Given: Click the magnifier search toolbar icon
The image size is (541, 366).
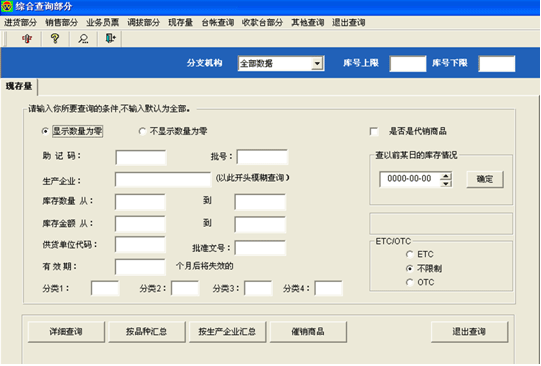Looking at the screenshot, I should [x=83, y=39].
